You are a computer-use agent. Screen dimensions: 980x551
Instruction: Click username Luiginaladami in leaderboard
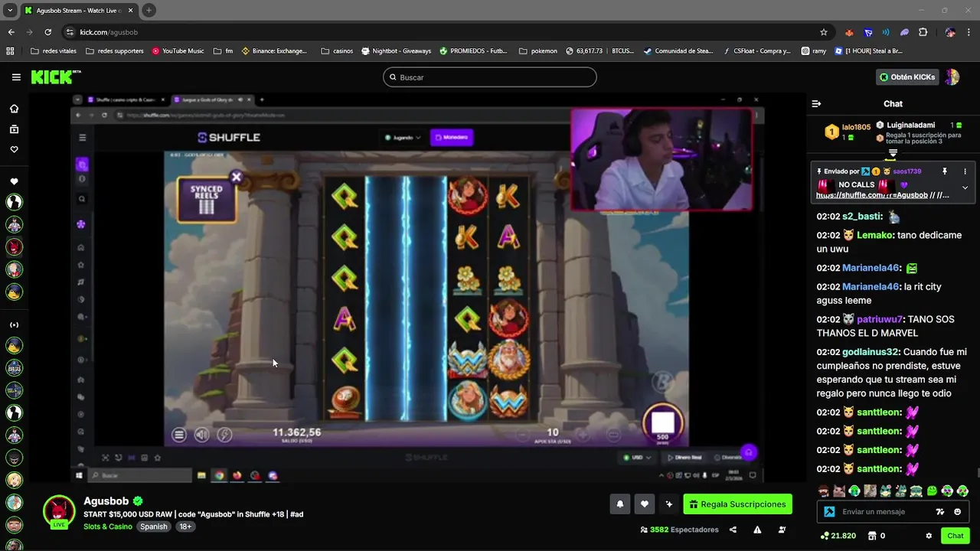(910, 125)
